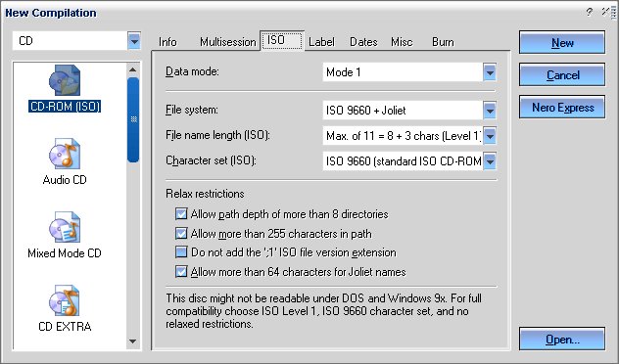The image size is (619, 364).
Task: Toggle Allow more than 64 characters for Joliet names
Action: [181, 272]
